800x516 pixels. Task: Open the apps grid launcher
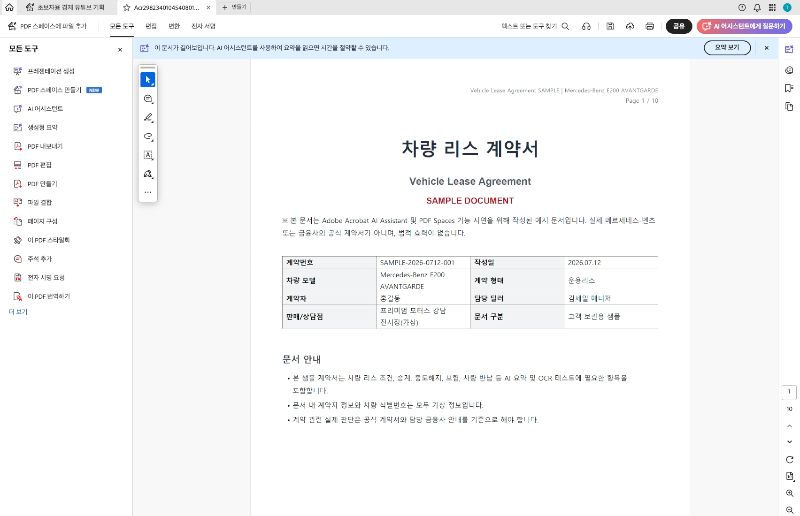pos(772,8)
